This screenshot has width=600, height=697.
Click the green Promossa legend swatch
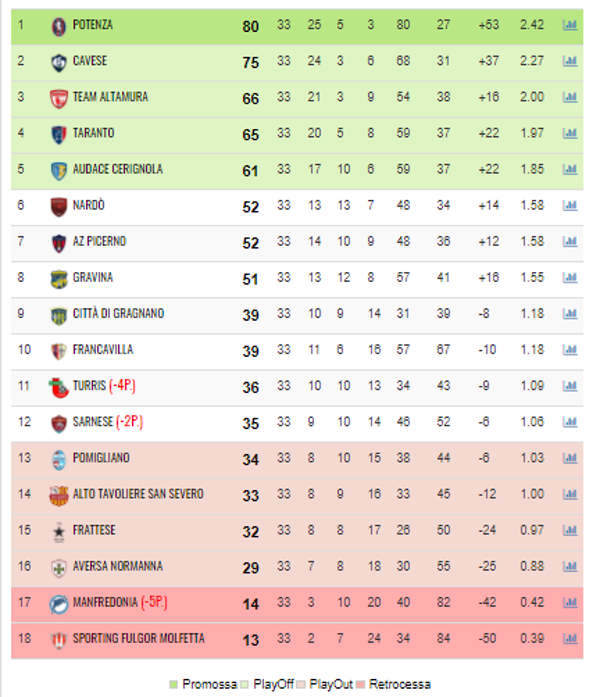click(x=175, y=684)
